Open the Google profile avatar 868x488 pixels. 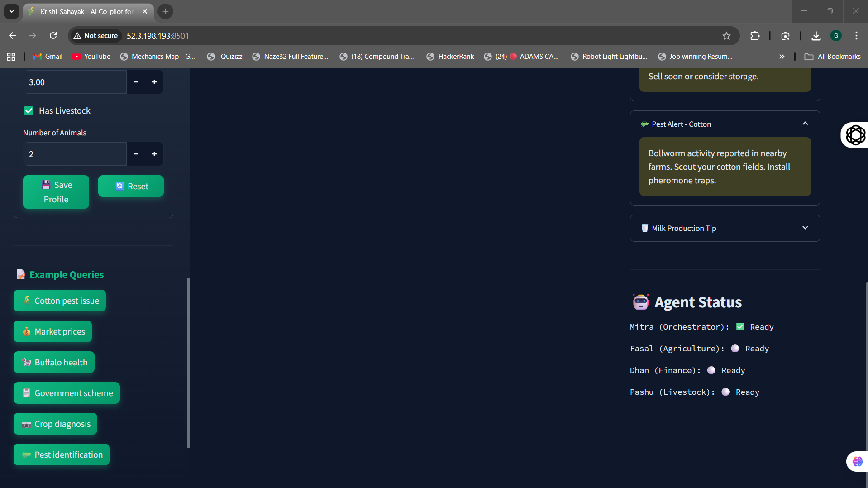(x=836, y=36)
